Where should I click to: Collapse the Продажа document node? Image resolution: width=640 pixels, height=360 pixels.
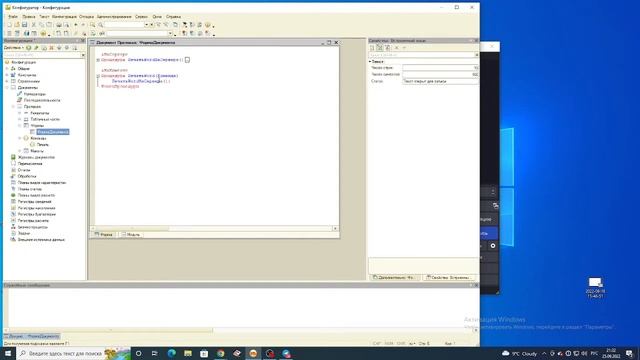point(13,107)
